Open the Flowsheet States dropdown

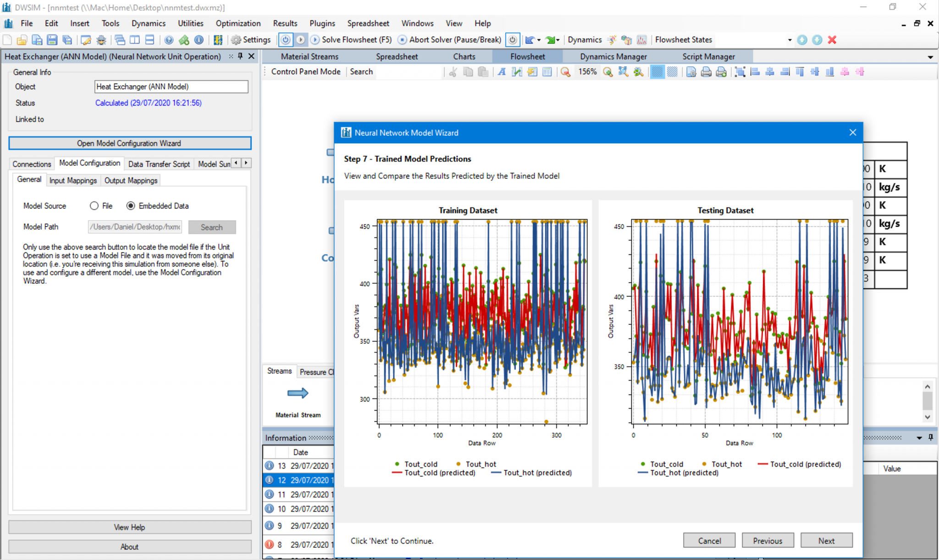pyautogui.click(x=790, y=40)
